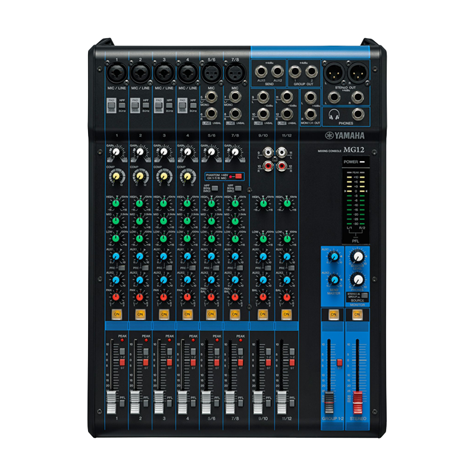Image resolution: width=476 pixels, height=476 pixels.
Task: Enable the channel 5/6 HPF 80Hz switch
Action: point(215,189)
